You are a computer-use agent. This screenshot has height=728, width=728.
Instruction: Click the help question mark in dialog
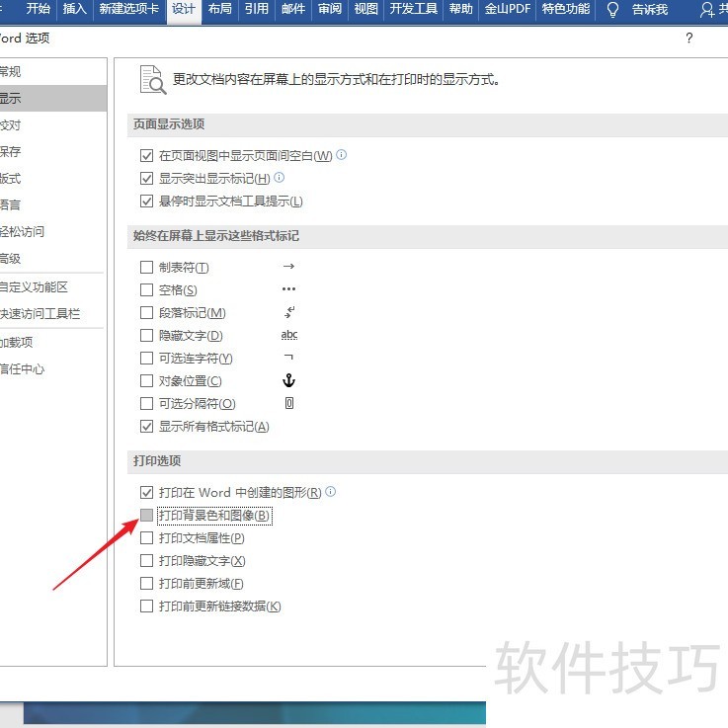coord(688,39)
